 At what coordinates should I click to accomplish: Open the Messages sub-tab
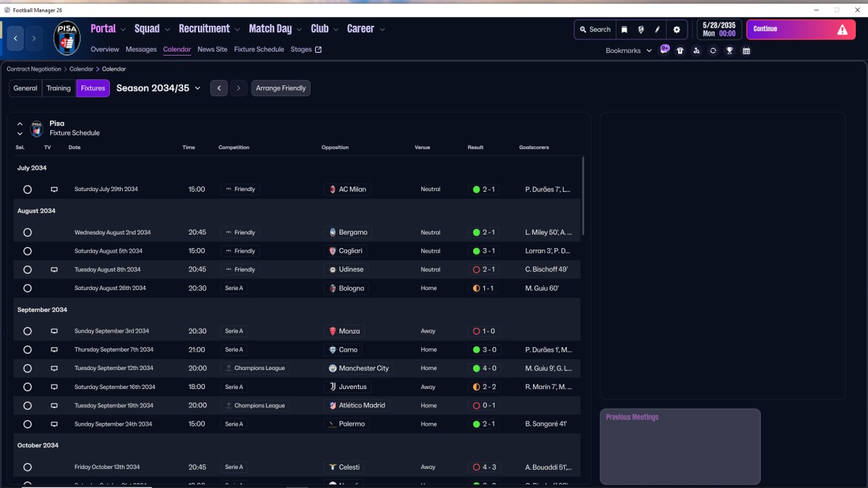(x=141, y=49)
